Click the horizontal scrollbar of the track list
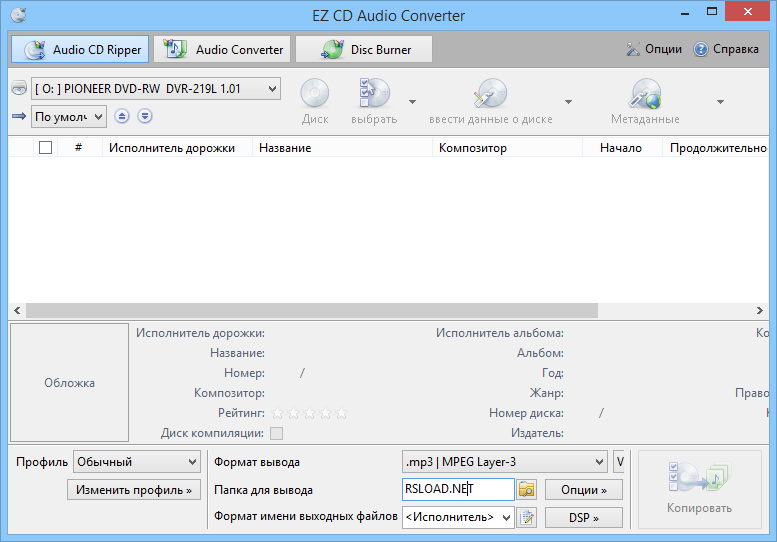777x542 pixels. point(310,311)
